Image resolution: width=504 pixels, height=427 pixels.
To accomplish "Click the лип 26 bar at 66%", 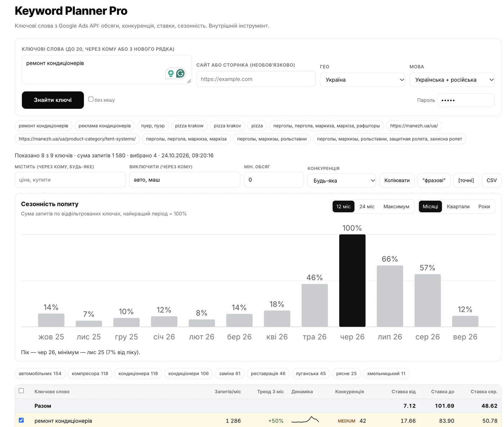I will [x=390, y=296].
